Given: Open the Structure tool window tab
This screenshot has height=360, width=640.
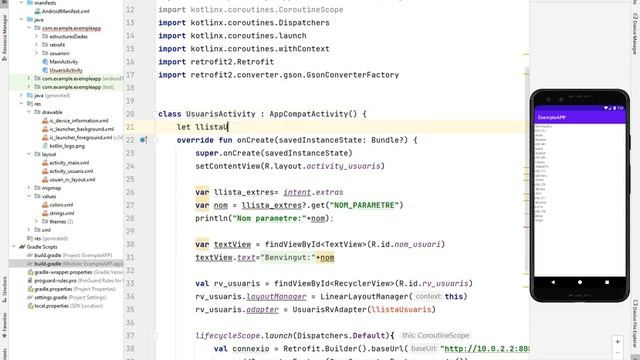Looking at the screenshot, I should tap(4, 289).
